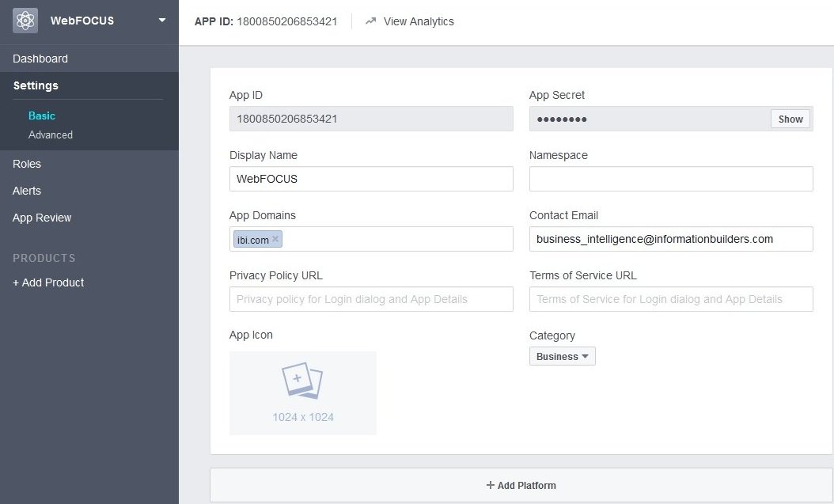The width and height of the screenshot is (834, 504).
Task: Click + Add Product link
Action: click(x=48, y=282)
